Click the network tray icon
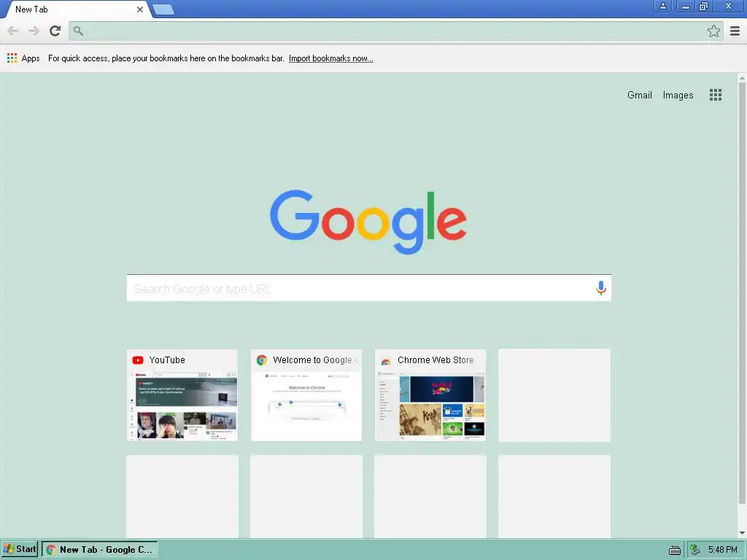The height and width of the screenshot is (560, 747). [x=695, y=550]
